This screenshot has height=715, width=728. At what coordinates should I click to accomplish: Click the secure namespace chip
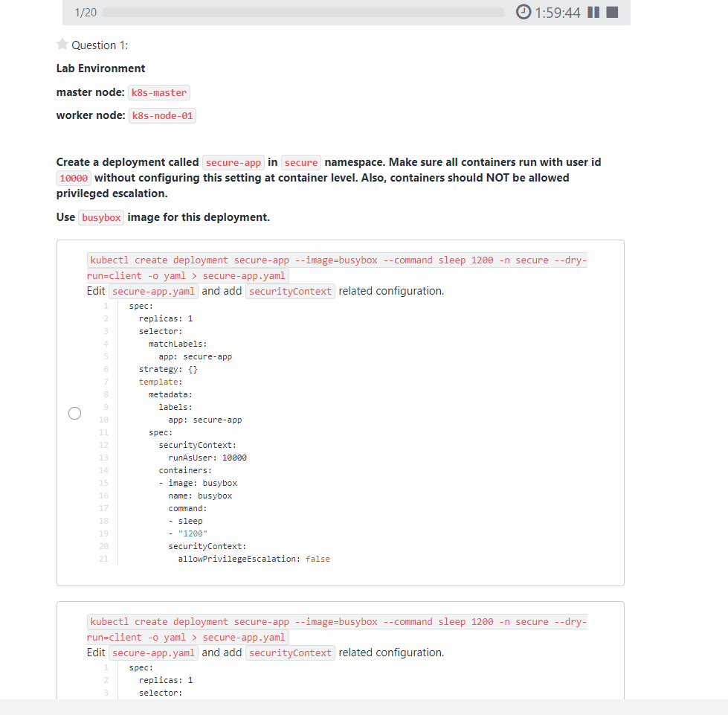click(300, 161)
